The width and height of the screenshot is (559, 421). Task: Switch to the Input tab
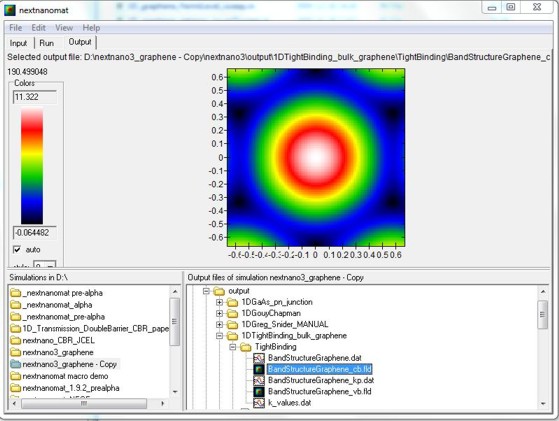[19, 43]
